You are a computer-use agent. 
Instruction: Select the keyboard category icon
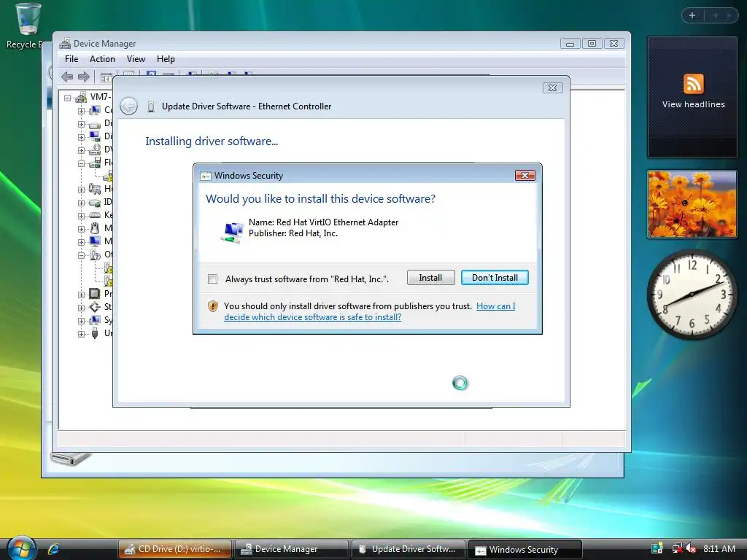point(95,215)
